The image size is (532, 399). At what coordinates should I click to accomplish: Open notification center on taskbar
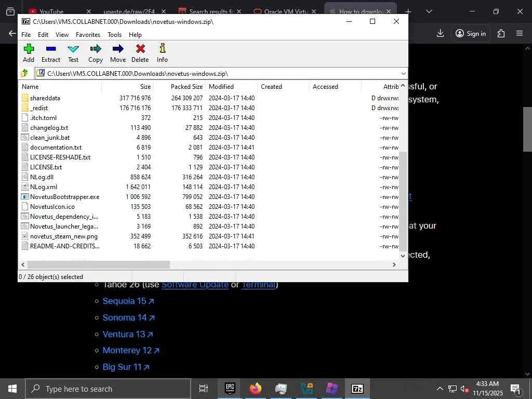(x=515, y=389)
